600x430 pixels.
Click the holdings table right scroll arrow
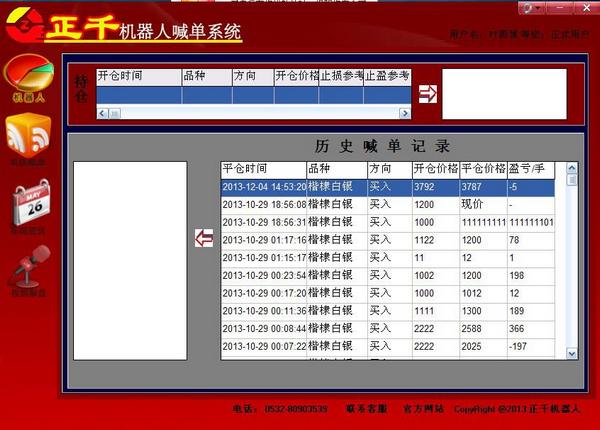point(405,113)
